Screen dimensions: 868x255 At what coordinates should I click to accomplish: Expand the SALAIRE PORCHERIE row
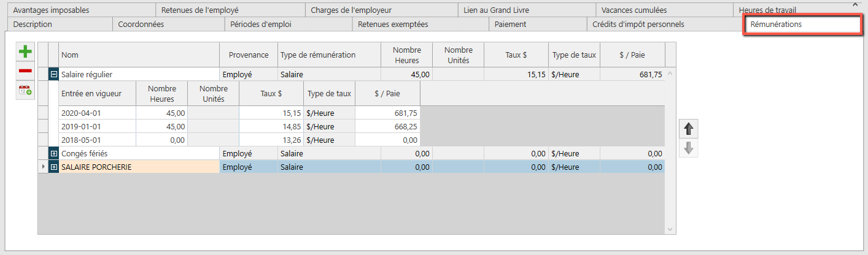[x=54, y=167]
